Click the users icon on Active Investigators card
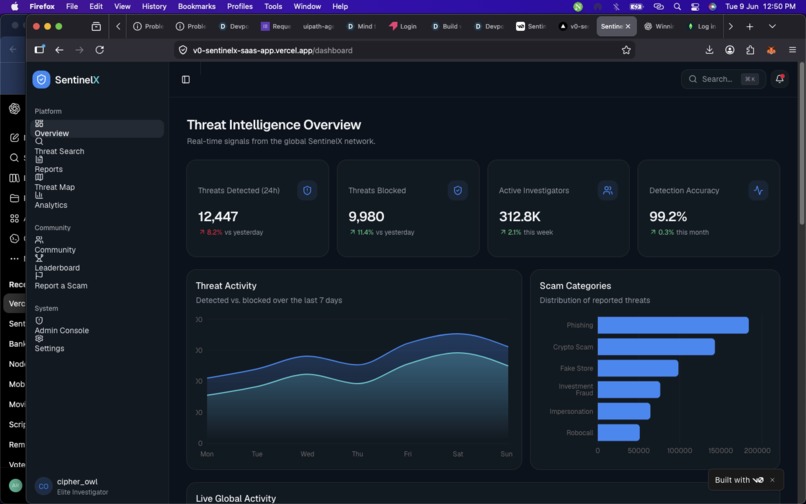Screen dimensions: 806x504 608,190
